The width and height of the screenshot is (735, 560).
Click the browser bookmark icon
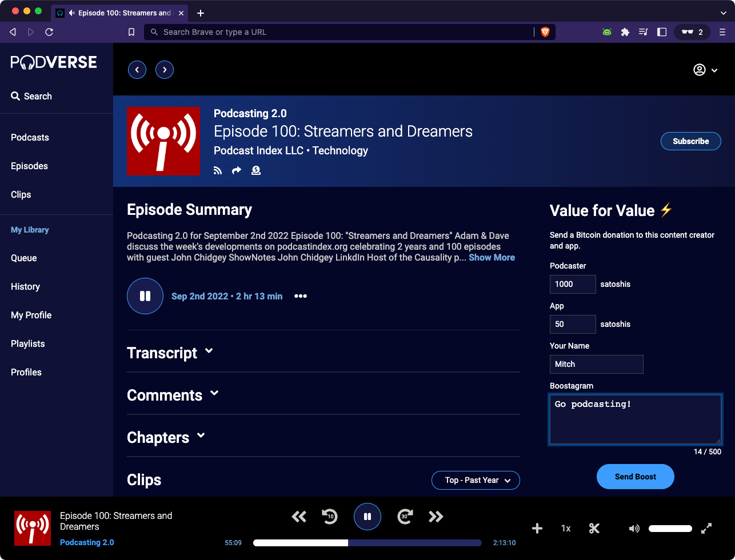131,32
